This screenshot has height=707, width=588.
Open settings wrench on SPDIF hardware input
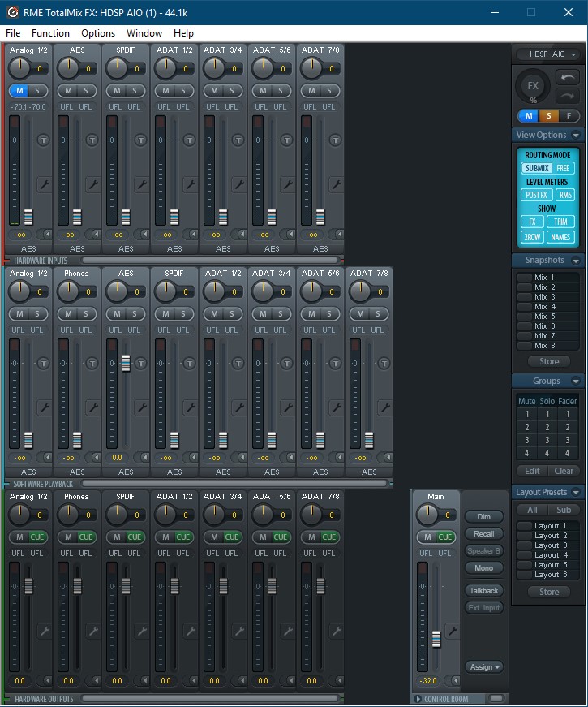click(141, 184)
